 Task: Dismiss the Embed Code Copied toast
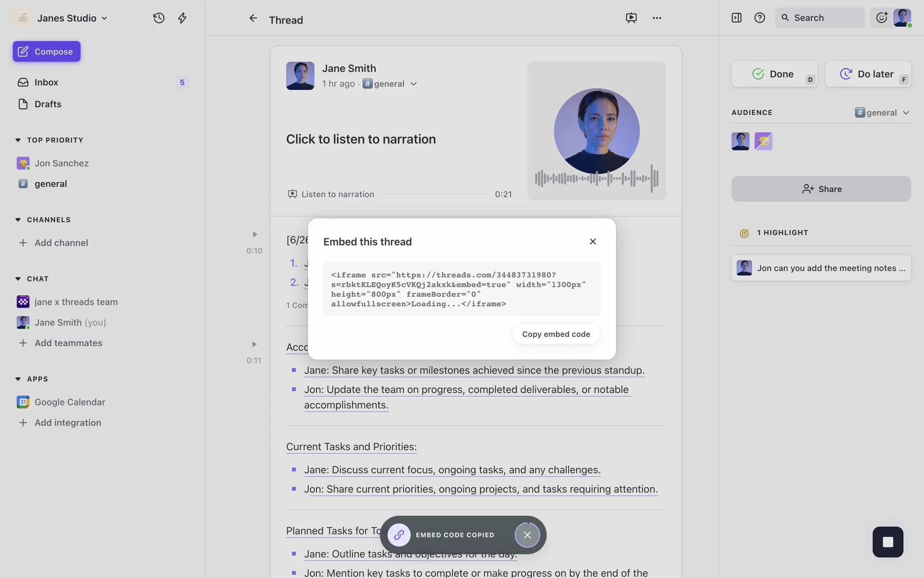click(527, 535)
